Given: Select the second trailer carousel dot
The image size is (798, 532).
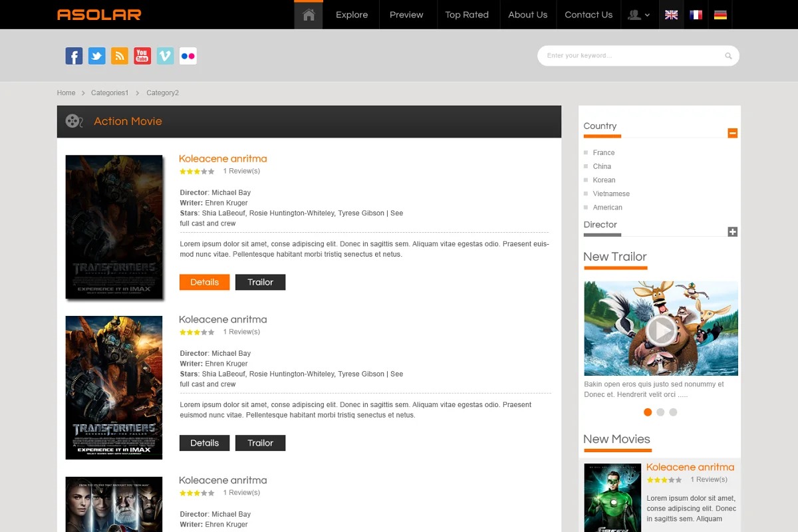Looking at the screenshot, I should click(660, 412).
